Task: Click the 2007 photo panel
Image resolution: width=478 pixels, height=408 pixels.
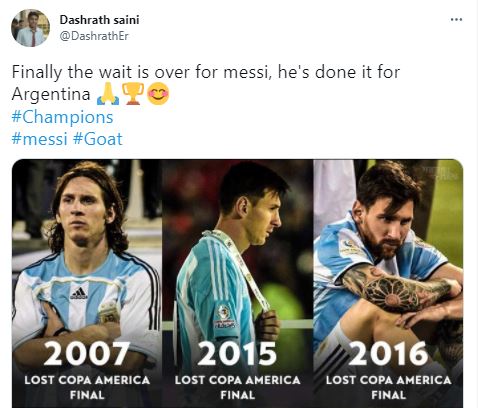Action: 87,283
